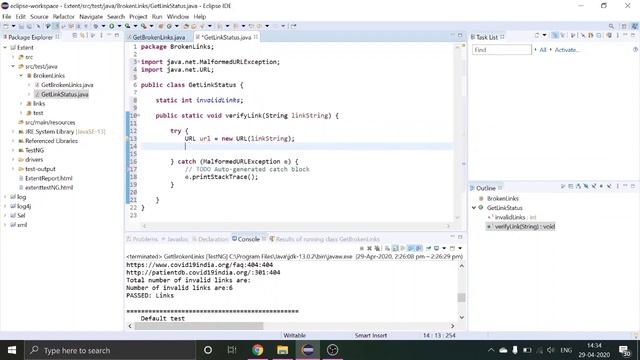640x360 pixels.
Task: Click the Console horizontal scrollbar thumb
Action: pyautogui.click(x=199, y=326)
